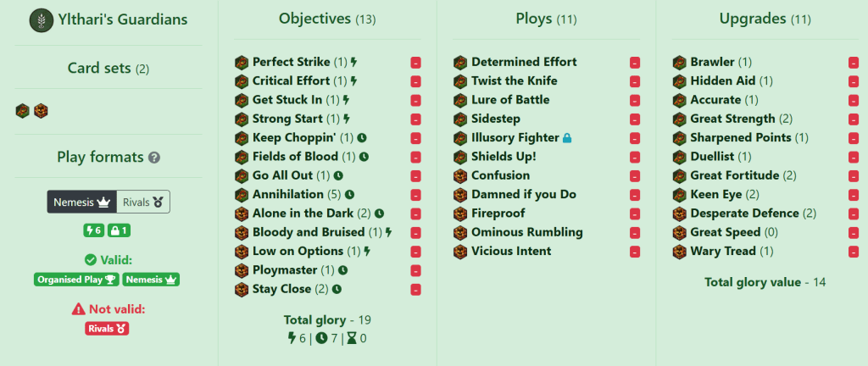868x366 pixels.
Task: Remove Annihilation using its red minus button
Action: 415,195
